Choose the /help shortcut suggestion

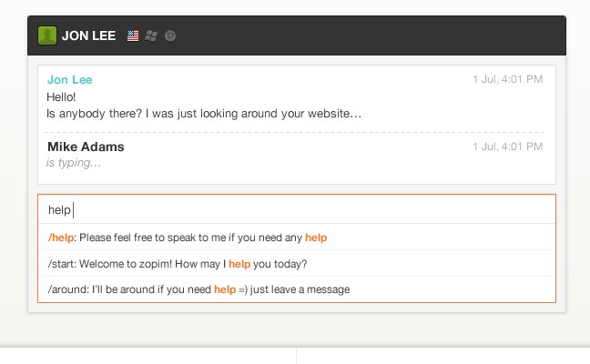tap(297, 238)
